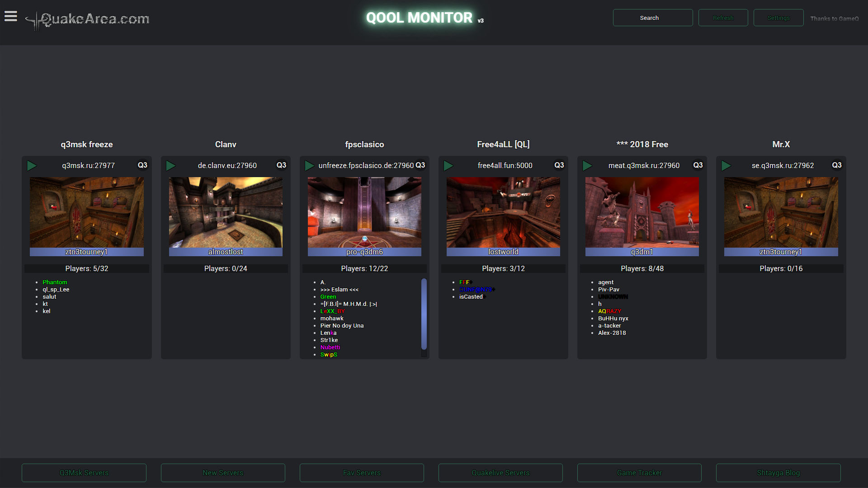The image size is (868, 488).
Task: Open the Quakelive Servers tab
Action: point(500,473)
